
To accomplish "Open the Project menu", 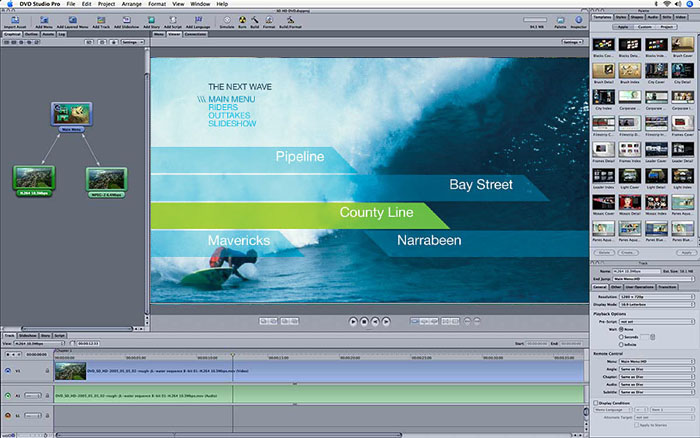I will pyautogui.click(x=106, y=4).
